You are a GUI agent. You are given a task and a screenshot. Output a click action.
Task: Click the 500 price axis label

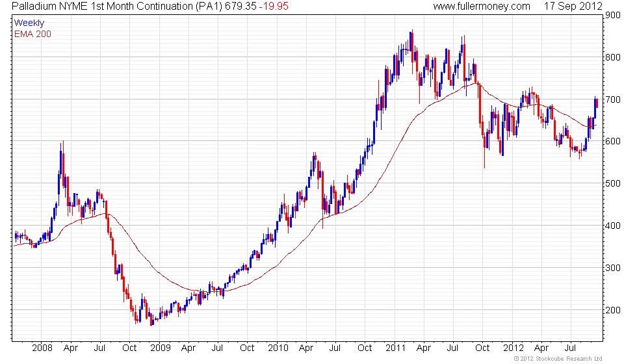pos(612,183)
